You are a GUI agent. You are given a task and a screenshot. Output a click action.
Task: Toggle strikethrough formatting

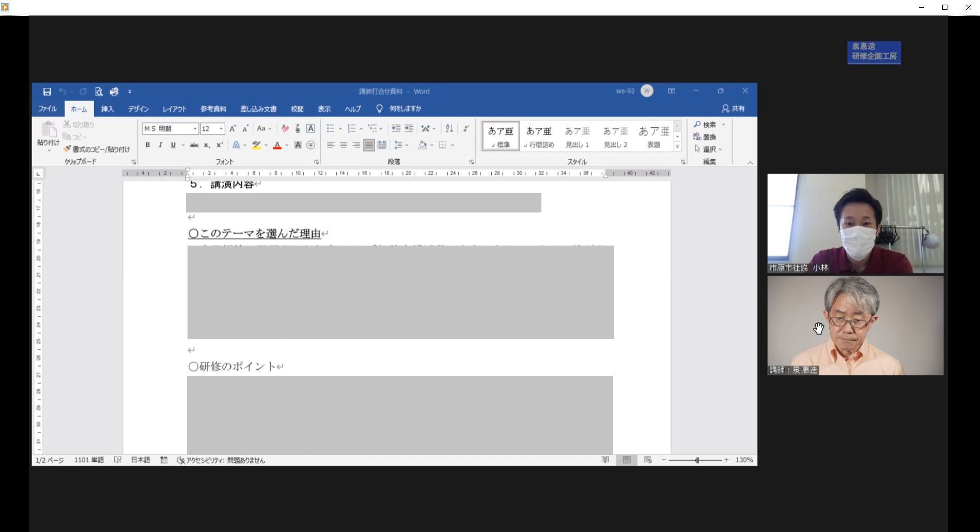click(194, 145)
